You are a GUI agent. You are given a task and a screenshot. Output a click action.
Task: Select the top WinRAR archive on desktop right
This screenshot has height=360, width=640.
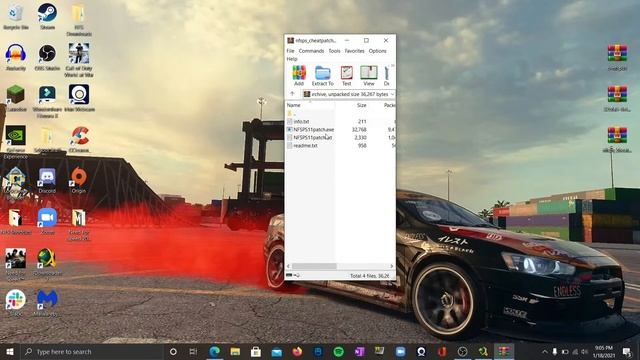[x=617, y=57]
